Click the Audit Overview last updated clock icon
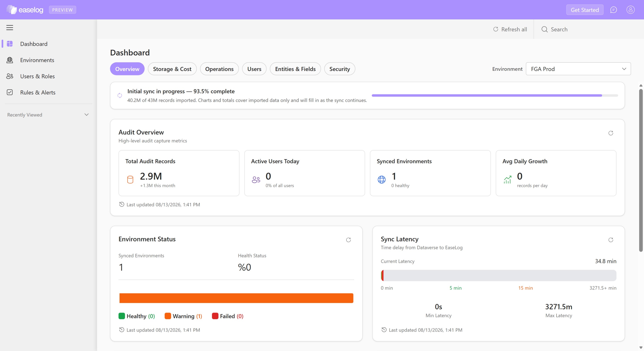This screenshot has height=351, width=644. [121, 204]
